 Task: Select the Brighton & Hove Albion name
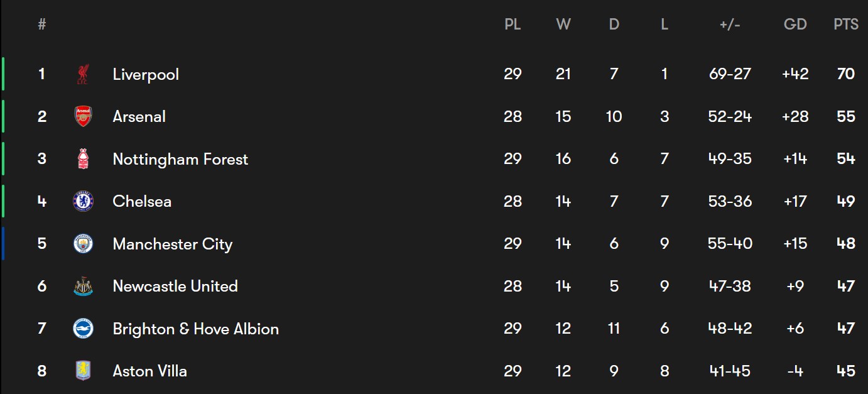[196, 329]
